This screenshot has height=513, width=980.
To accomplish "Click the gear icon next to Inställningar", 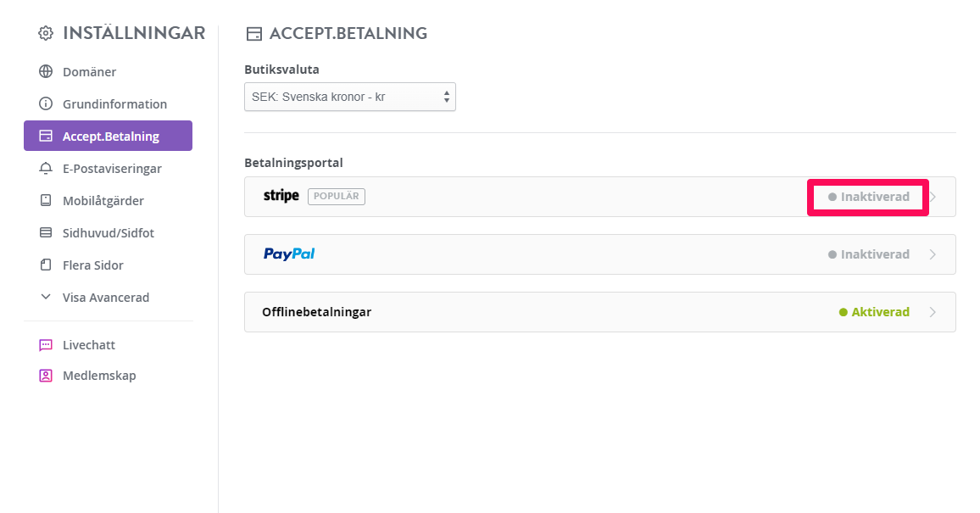I will (46, 33).
